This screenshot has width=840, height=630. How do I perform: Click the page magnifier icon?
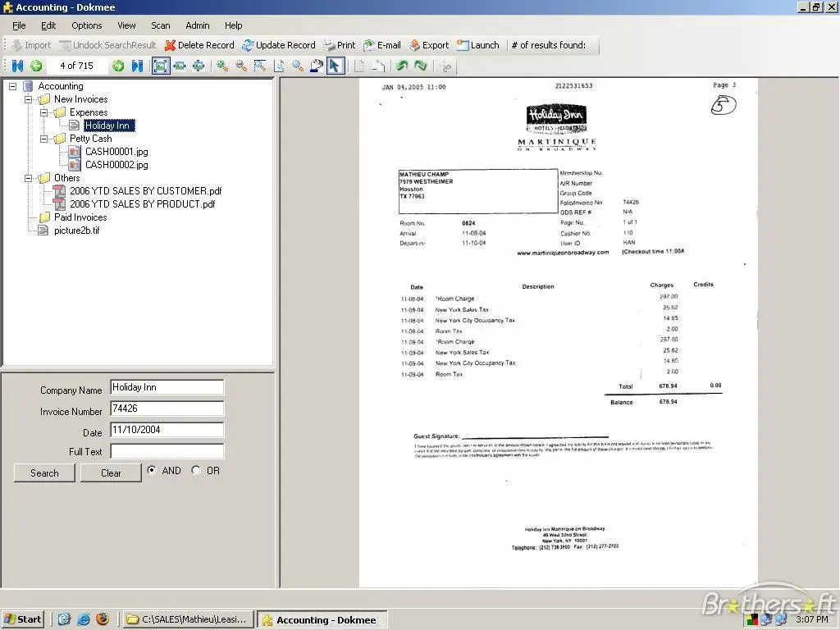279,66
